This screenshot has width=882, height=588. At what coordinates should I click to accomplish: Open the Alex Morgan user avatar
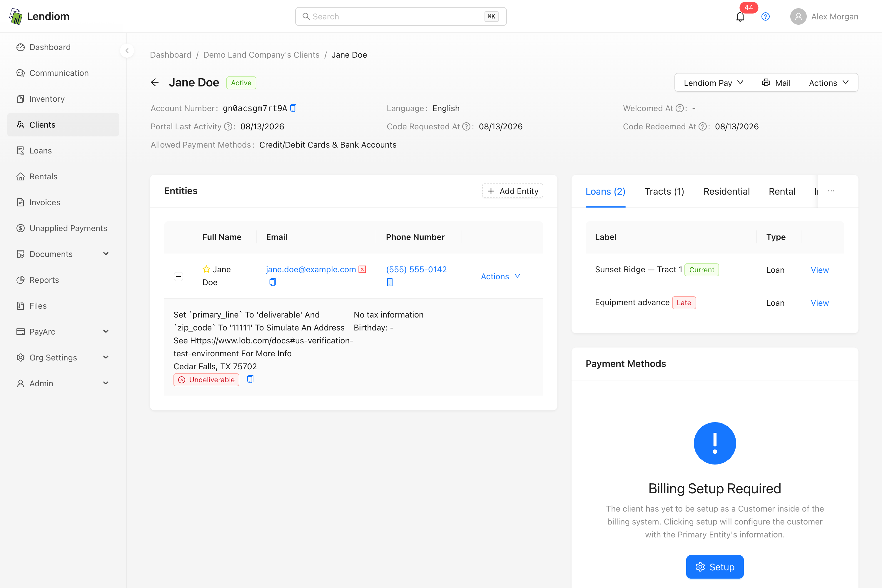tap(799, 16)
